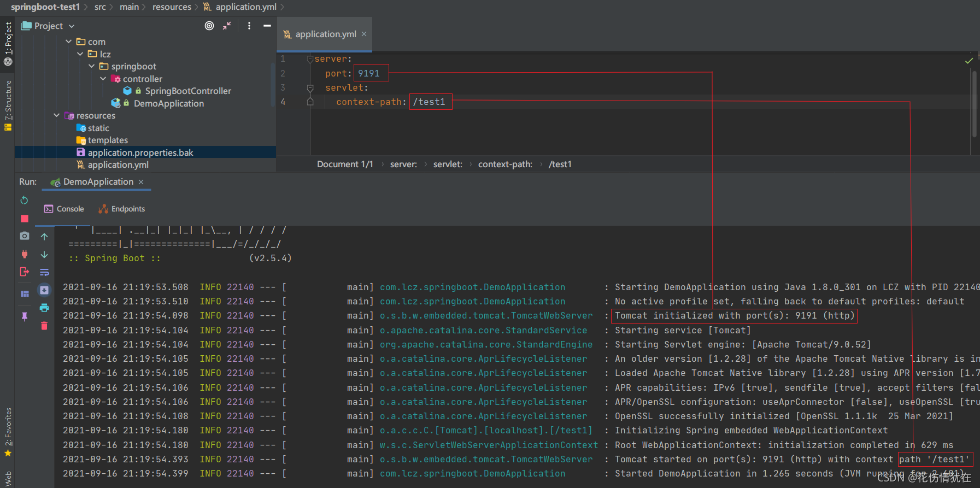Click context-path value /test1 in editor
Image resolution: width=980 pixels, height=488 pixels.
(x=429, y=102)
